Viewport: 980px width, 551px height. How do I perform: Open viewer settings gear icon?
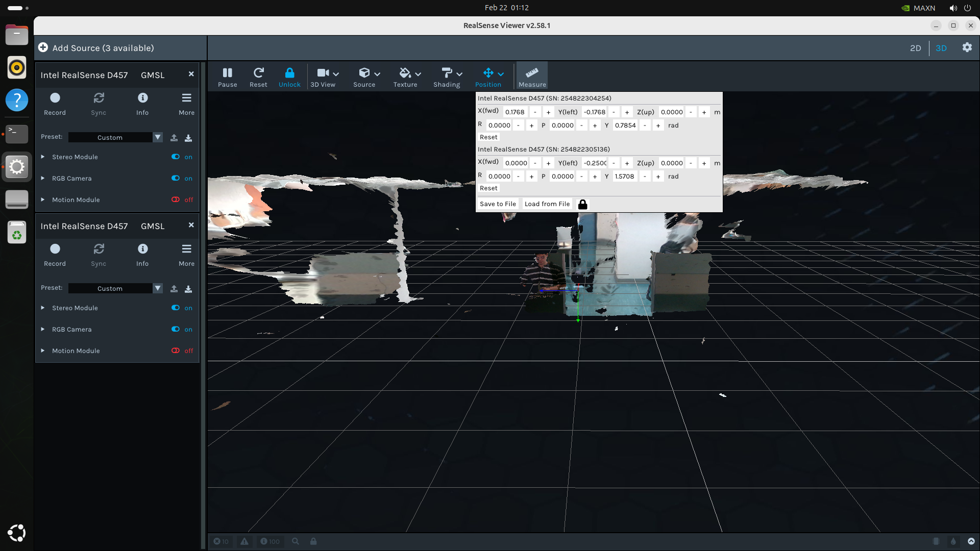pyautogui.click(x=967, y=47)
